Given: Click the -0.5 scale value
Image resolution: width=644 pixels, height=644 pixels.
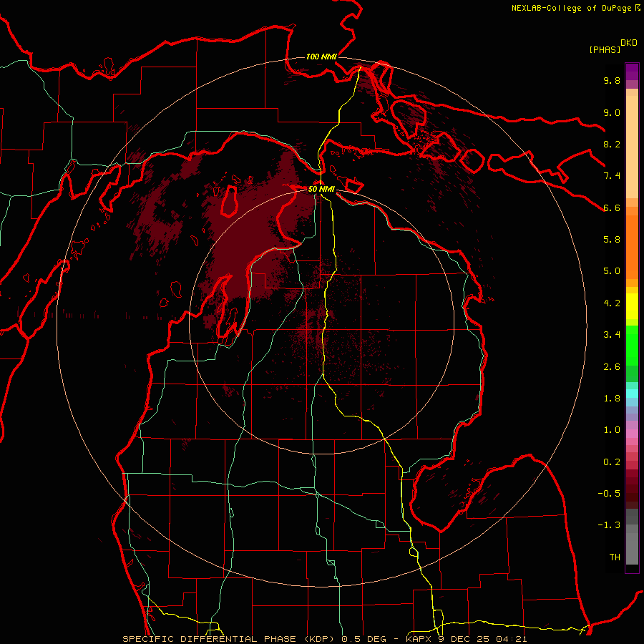Looking at the screenshot, I should [x=609, y=494].
